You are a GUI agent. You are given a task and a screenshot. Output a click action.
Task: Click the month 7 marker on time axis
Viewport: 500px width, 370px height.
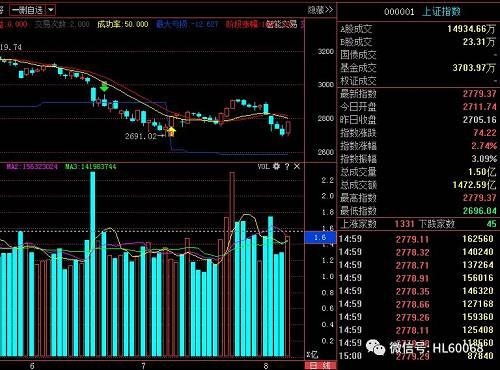point(143,366)
